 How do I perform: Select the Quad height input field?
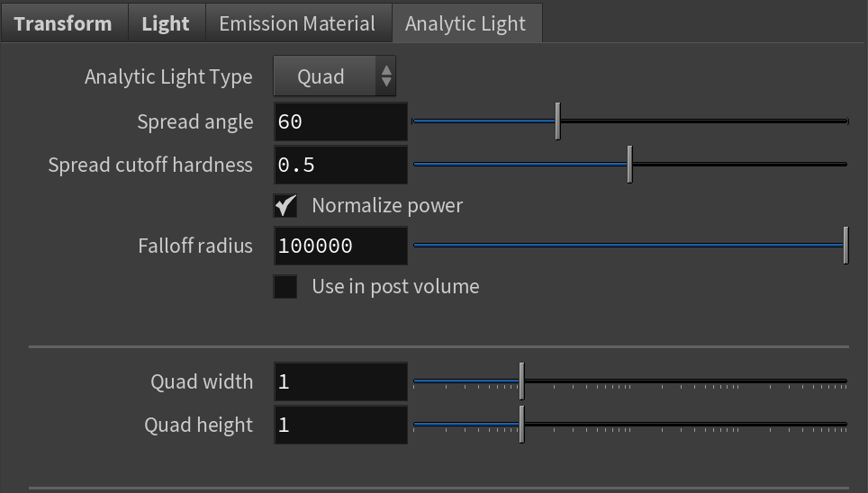coord(340,425)
